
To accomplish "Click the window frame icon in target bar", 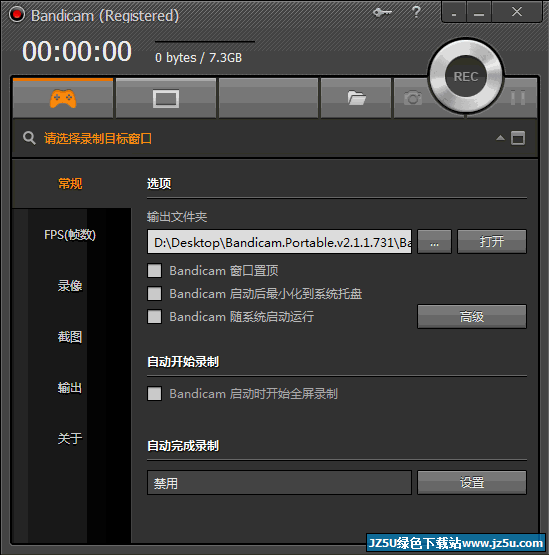I will click(518, 138).
